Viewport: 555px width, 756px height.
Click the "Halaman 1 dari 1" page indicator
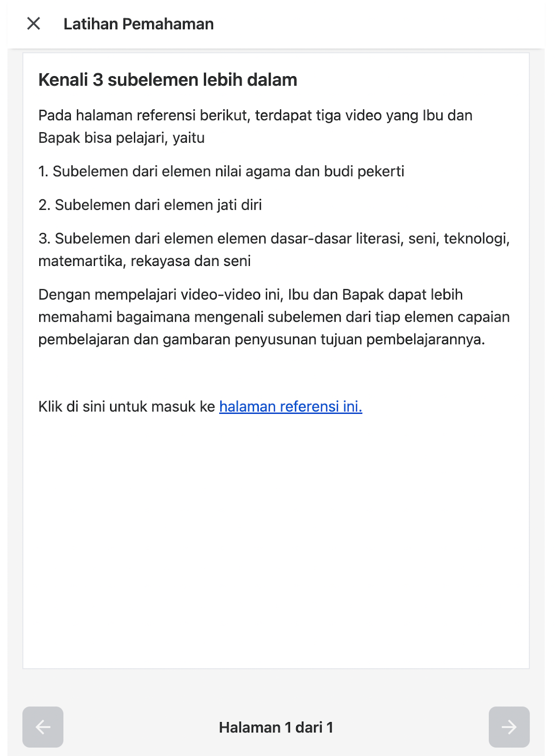[x=276, y=727]
